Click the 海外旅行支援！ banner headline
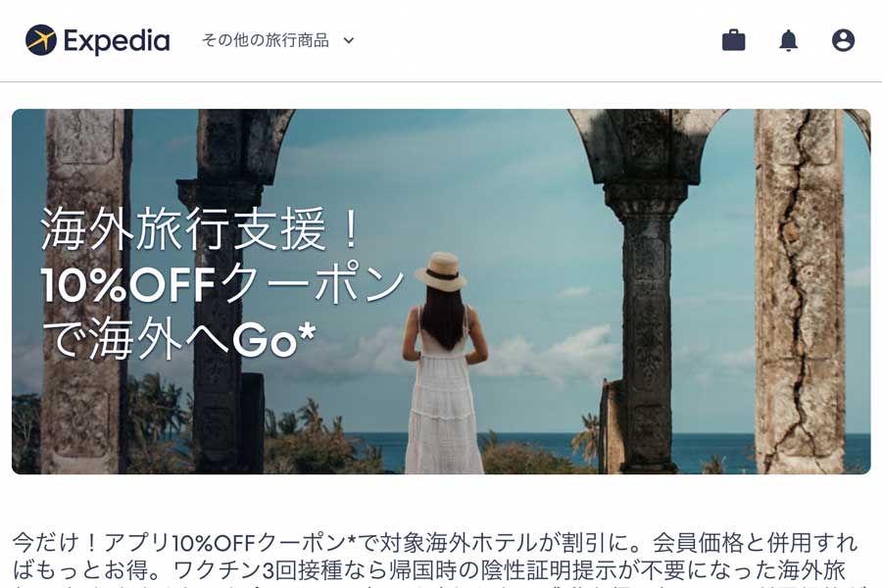 (201, 228)
